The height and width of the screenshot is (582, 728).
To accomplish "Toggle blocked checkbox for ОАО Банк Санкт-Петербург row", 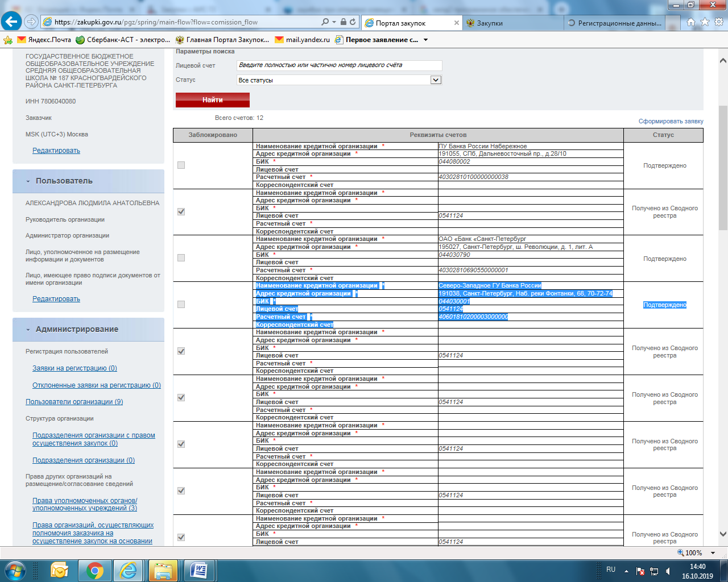I will coord(181,258).
